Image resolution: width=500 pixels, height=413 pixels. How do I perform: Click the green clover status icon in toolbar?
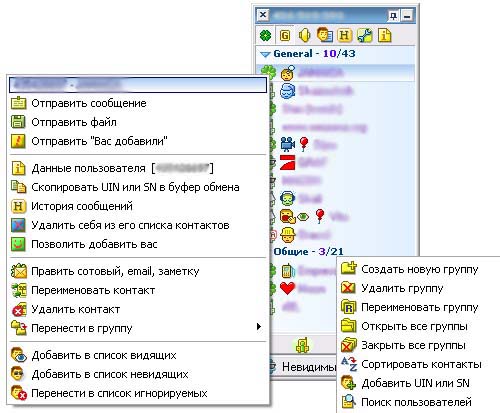click(266, 35)
